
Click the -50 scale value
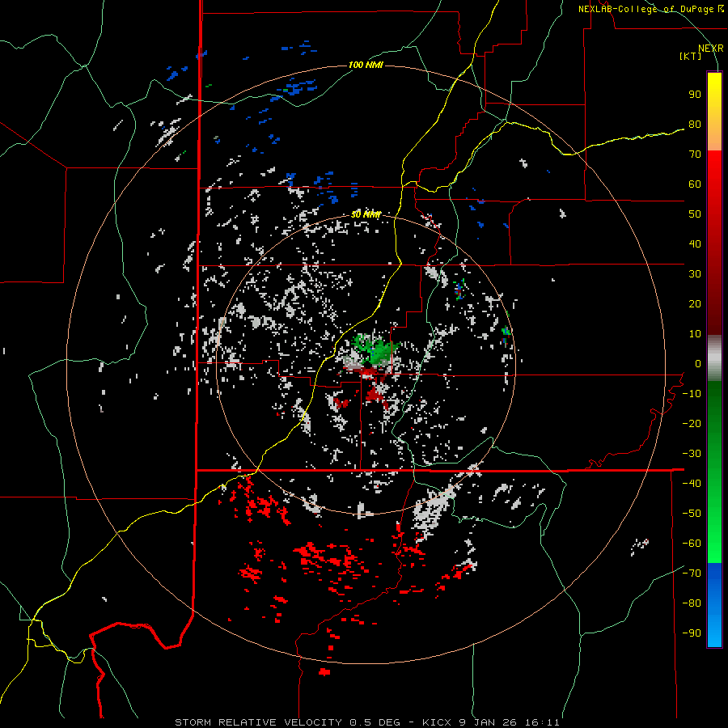point(692,514)
